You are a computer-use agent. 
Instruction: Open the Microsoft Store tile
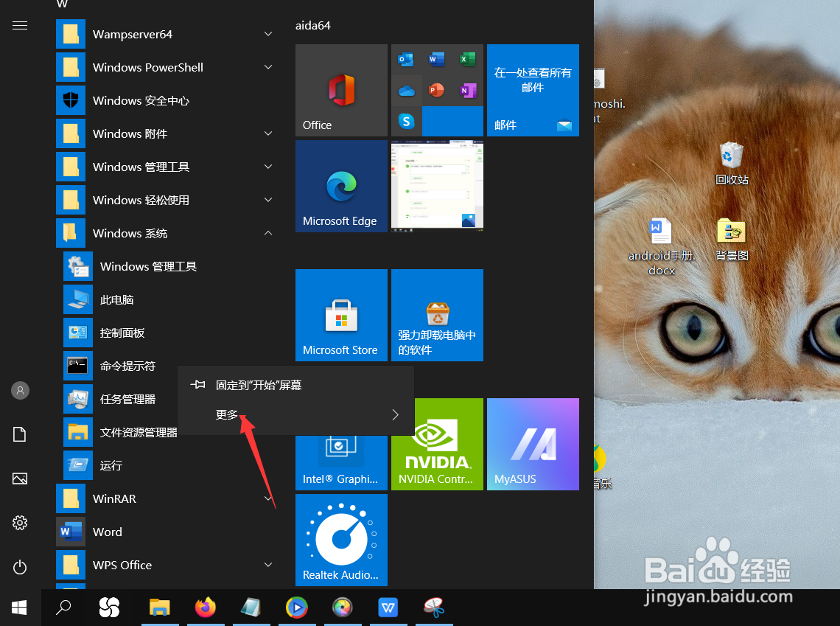341,315
